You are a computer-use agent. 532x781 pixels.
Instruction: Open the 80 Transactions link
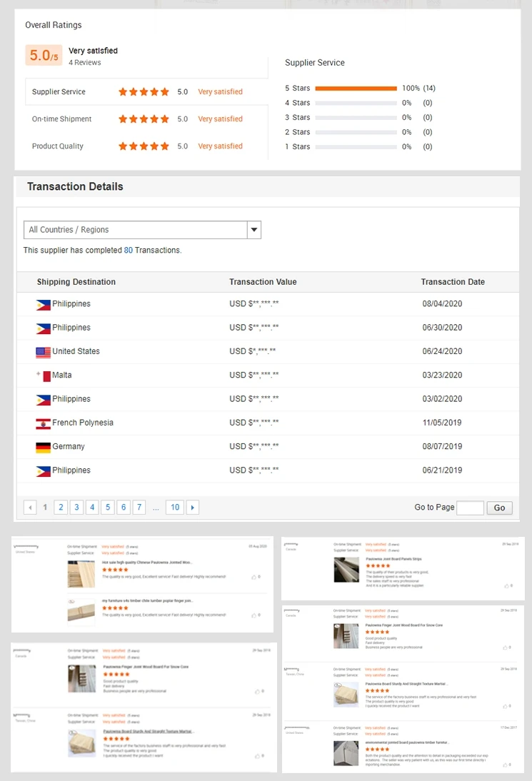[x=129, y=251]
